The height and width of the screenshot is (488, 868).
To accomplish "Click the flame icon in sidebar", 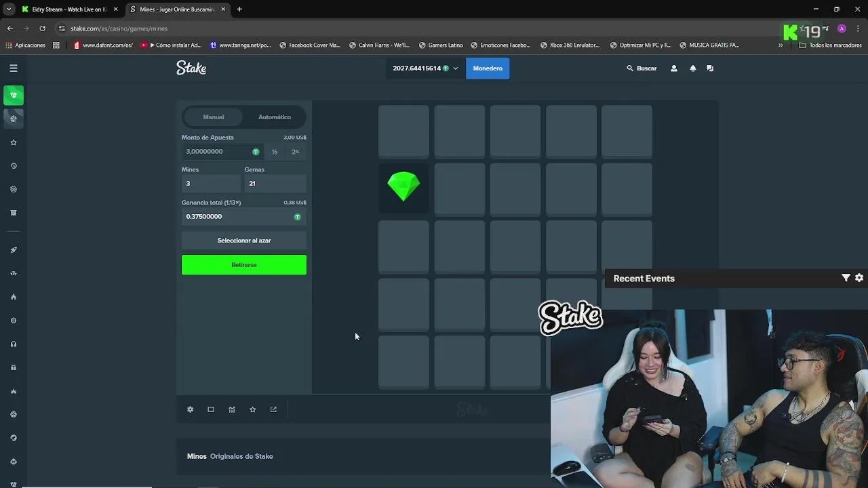I will pos(13,297).
